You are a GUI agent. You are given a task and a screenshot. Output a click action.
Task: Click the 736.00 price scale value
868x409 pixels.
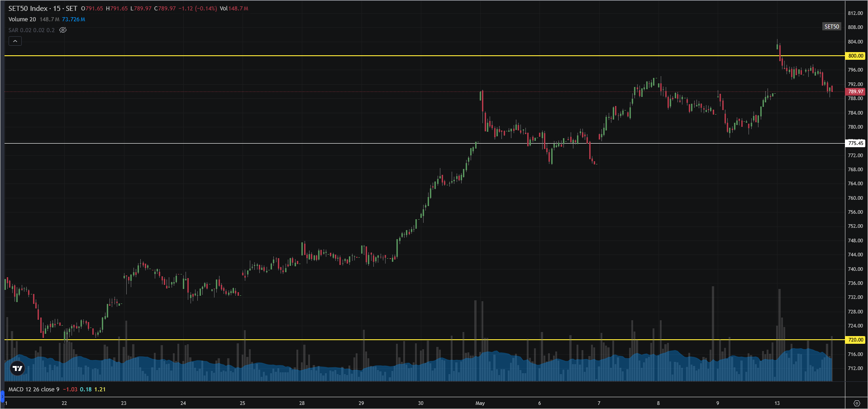pyautogui.click(x=855, y=283)
